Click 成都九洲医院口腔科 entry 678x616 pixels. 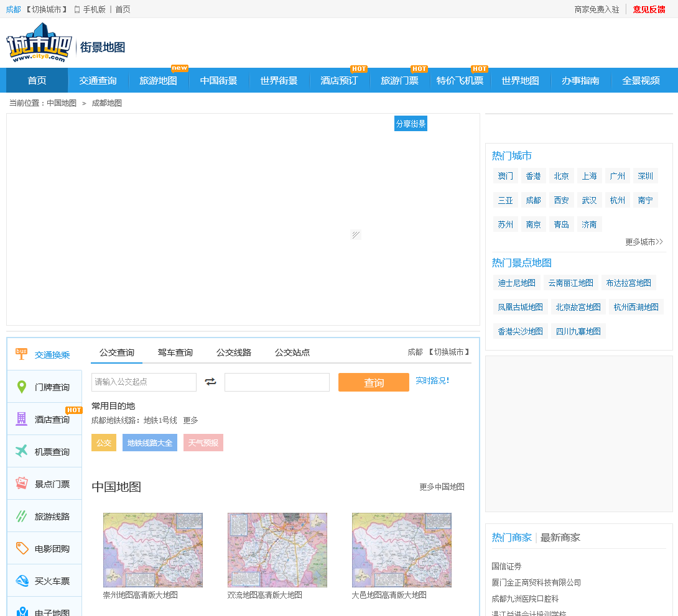(x=525, y=599)
